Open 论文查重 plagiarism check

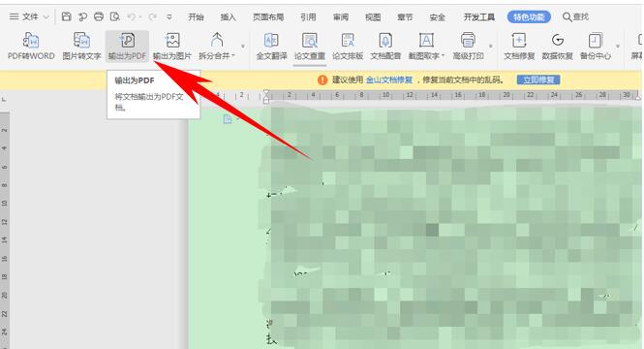[310, 46]
